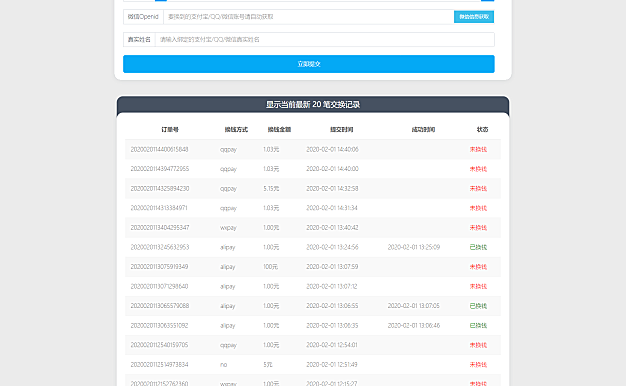This screenshot has width=626, height=386.
Task: Click submit time 2020-02-01 13:07:59
Action: 332,267
